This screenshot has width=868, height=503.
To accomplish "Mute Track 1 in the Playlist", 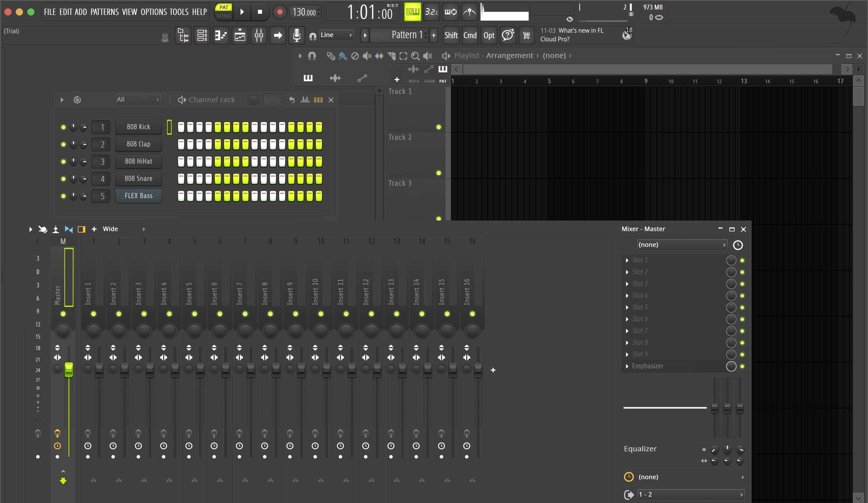I will 438,127.
